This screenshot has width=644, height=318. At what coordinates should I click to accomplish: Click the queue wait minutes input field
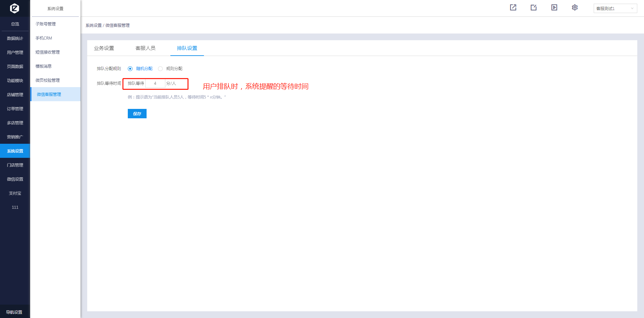pos(155,83)
